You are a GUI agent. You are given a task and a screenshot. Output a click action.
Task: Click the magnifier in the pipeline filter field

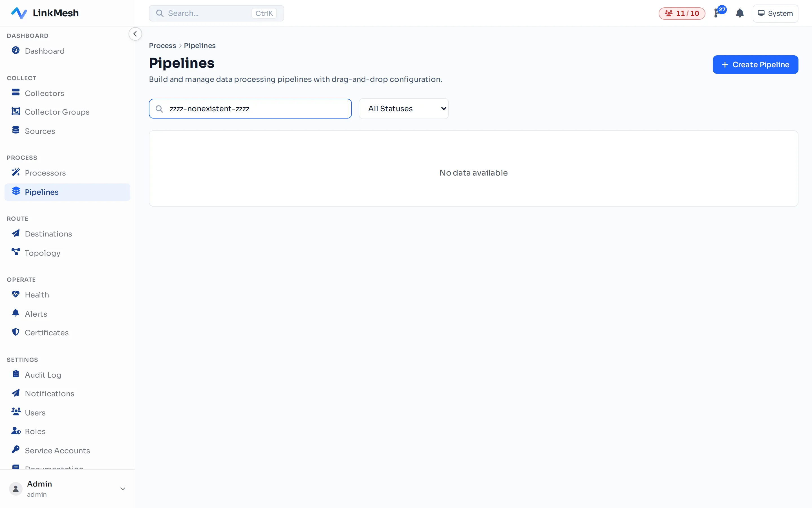[159, 109]
